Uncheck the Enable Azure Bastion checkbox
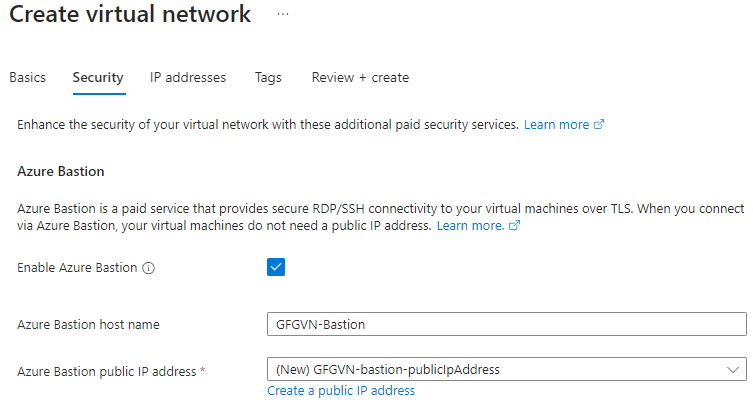Image resolution: width=753 pixels, height=418 pixels. pyautogui.click(x=276, y=267)
